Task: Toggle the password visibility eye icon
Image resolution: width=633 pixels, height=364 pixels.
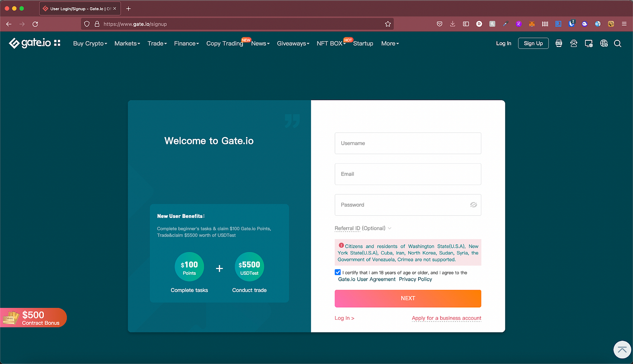Action: (473, 204)
